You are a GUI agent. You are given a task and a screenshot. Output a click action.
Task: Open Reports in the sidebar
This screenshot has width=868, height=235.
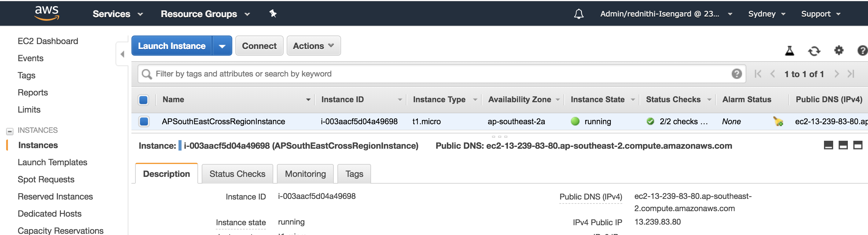[33, 93]
